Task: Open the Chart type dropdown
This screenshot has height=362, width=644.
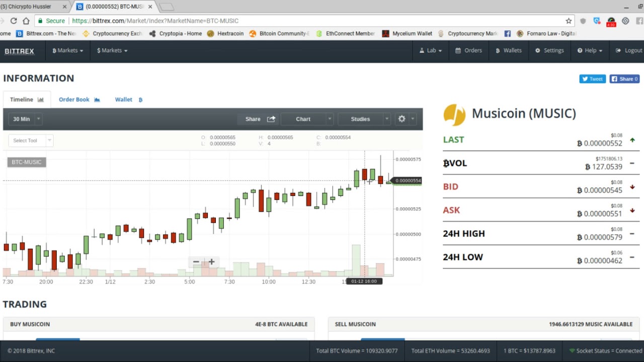Action: (307, 119)
